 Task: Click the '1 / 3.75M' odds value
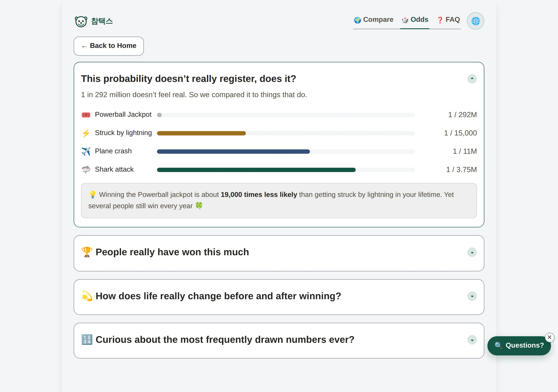click(x=461, y=169)
